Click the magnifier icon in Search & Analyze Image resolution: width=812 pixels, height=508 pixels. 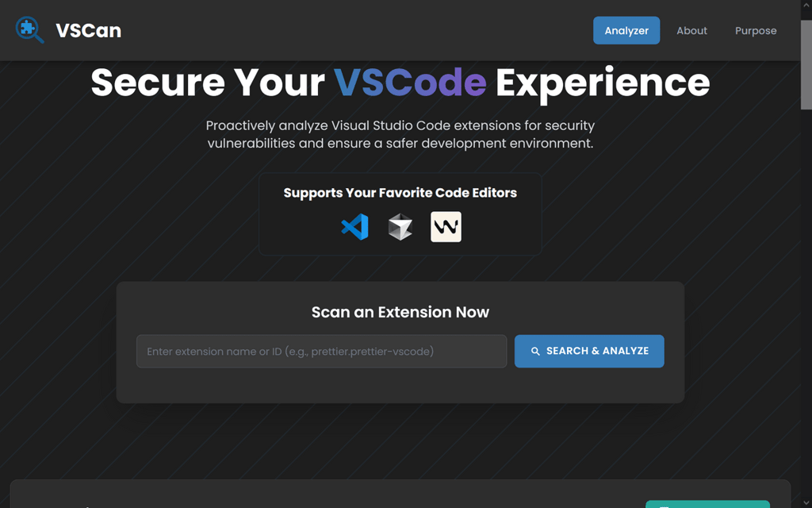pos(535,351)
